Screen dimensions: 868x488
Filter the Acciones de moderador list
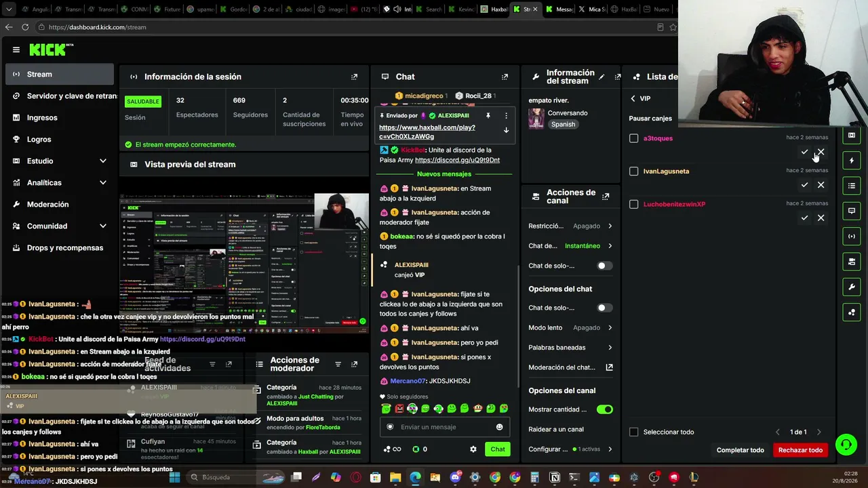click(338, 365)
